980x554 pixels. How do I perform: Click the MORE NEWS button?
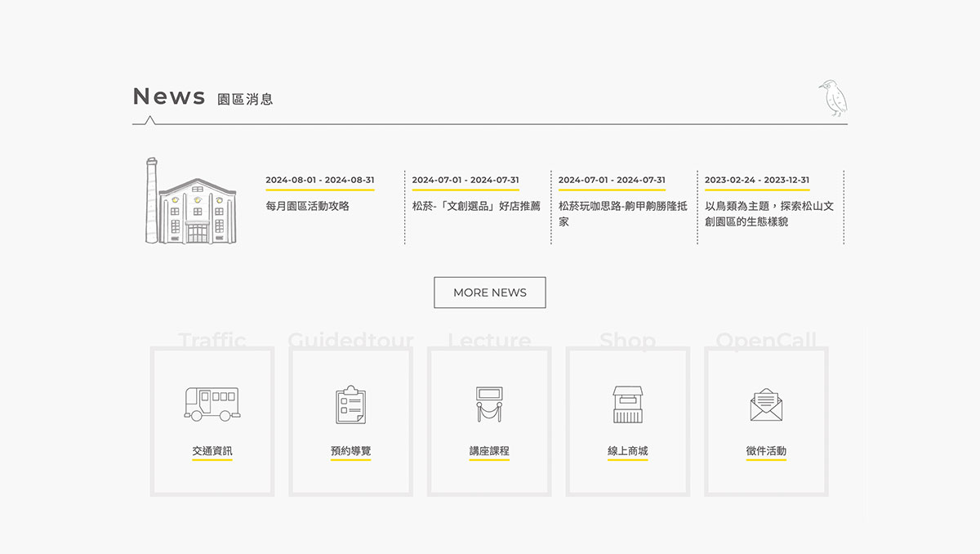point(489,292)
